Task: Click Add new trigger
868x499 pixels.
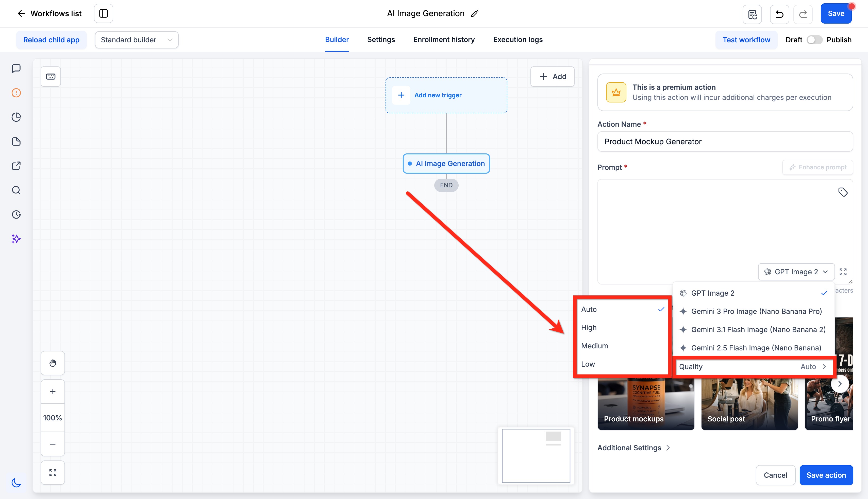Action: (x=446, y=95)
